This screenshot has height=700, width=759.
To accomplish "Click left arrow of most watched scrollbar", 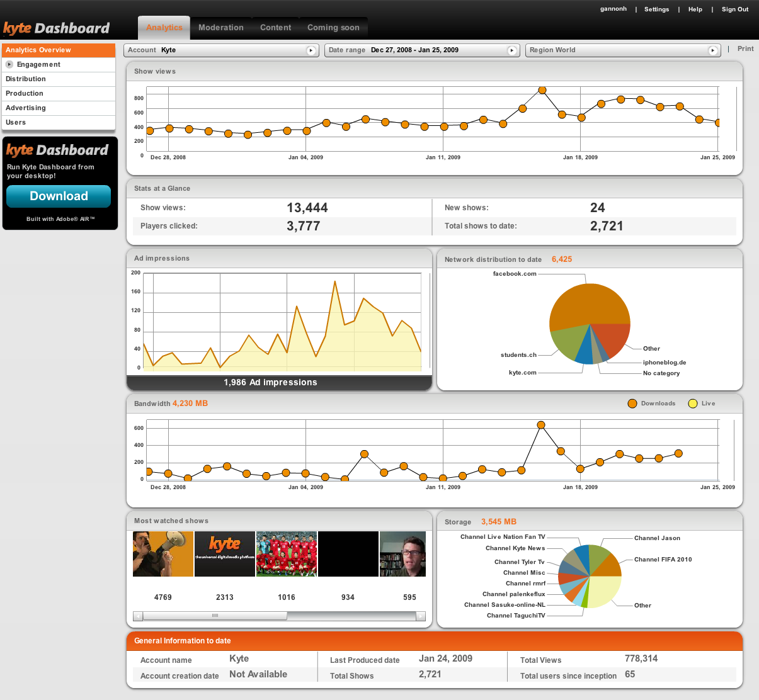I will tap(137, 616).
